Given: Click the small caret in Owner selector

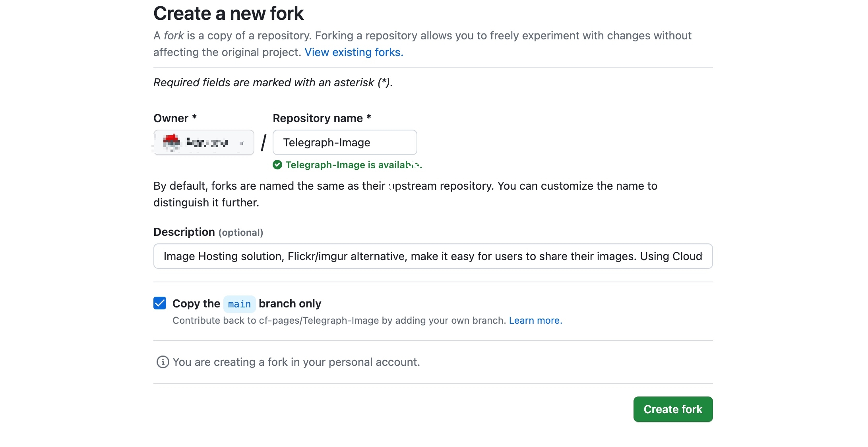Looking at the screenshot, I should tap(242, 143).
